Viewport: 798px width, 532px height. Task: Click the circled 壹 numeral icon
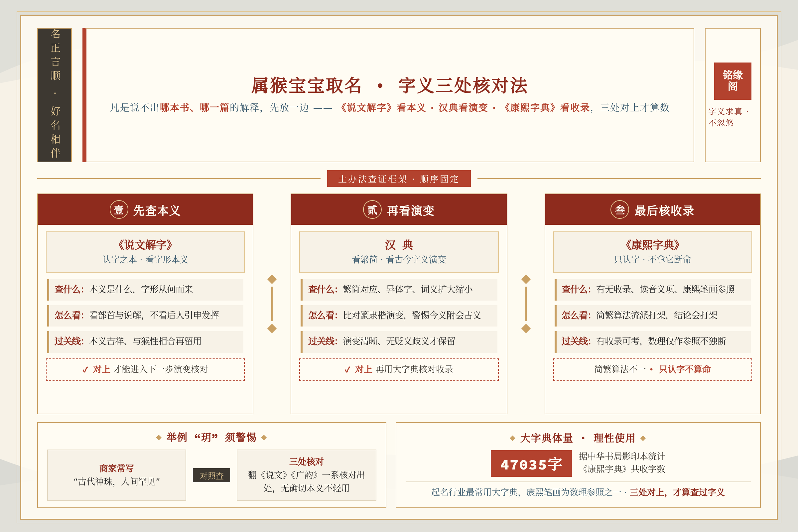(119, 210)
